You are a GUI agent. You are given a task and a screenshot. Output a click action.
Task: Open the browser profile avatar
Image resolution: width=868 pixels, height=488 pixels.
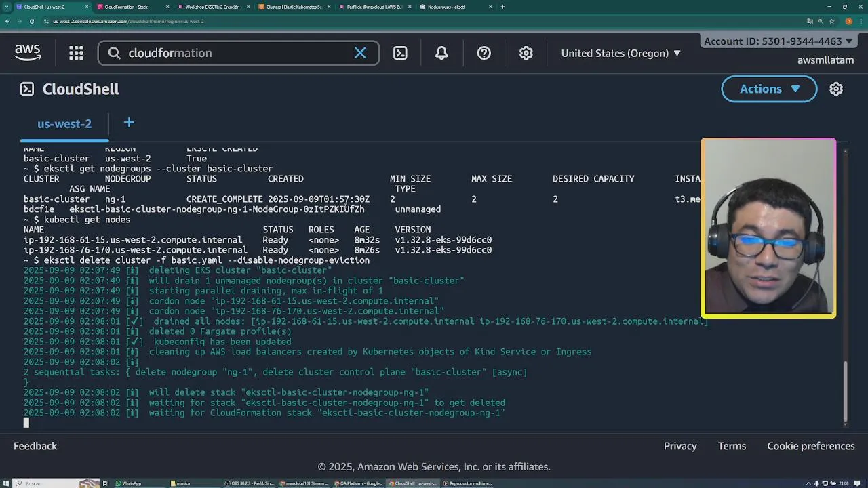click(x=848, y=21)
